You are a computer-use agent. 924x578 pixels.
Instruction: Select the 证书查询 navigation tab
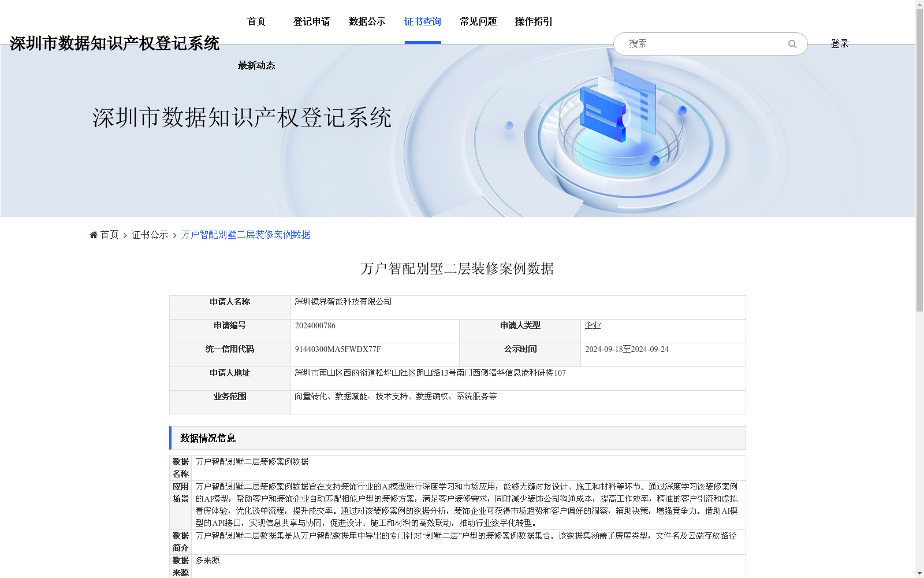pos(423,21)
